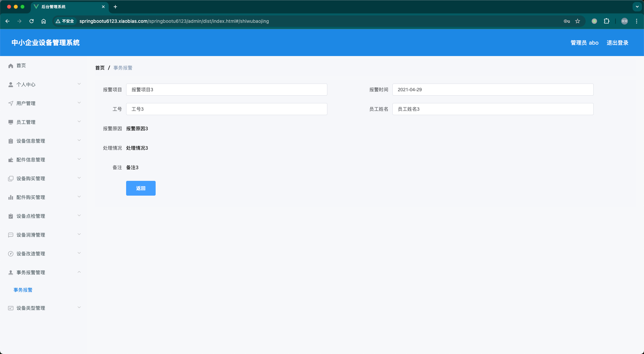Open the search tabs dropdown arrow

[637, 7]
